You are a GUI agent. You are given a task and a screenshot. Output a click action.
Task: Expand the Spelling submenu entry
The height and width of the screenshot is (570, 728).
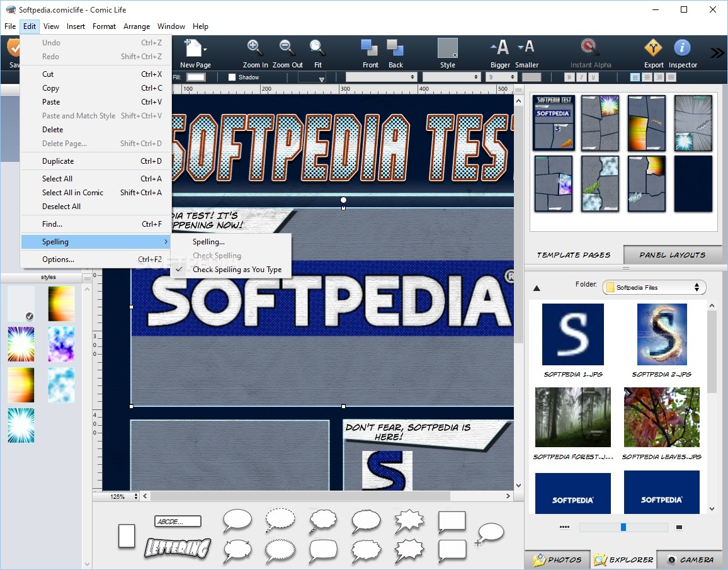tap(96, 241)
